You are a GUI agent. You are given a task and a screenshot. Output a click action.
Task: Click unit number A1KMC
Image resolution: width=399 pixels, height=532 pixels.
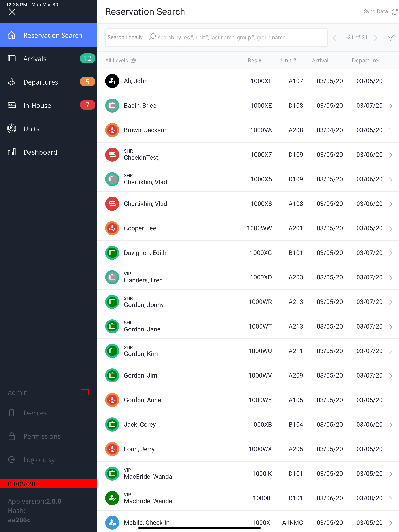[x=292, y=522]
